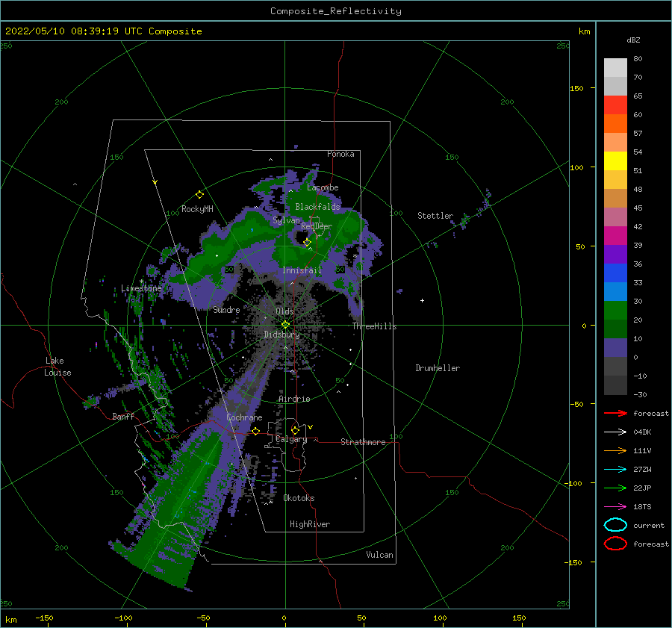Select the light gray 80 dBZ swatch
Image resolution: width=672 pixels, height=628 pixels.
615,68
